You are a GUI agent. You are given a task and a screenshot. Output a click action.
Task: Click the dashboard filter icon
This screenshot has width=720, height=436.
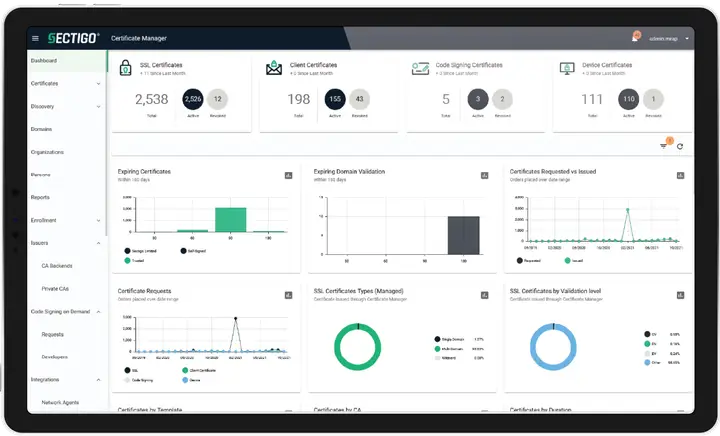pyautogui.click(x=663, y=146)
